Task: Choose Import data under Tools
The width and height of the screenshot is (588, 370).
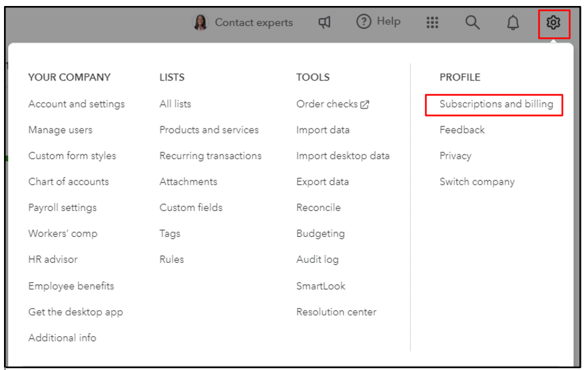Action: click(323, 130)
